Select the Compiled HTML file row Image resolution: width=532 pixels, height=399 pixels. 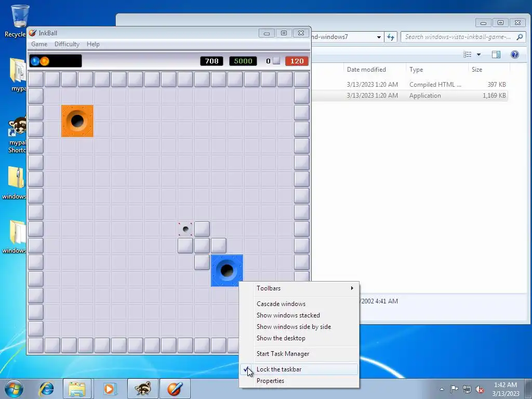pos(409,85)
